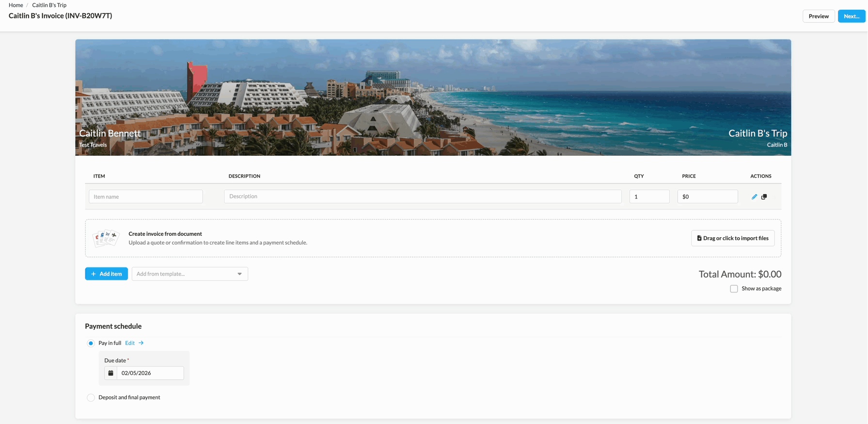868x424 pixels.
Task: Click the Next... button
Action: 851,16
